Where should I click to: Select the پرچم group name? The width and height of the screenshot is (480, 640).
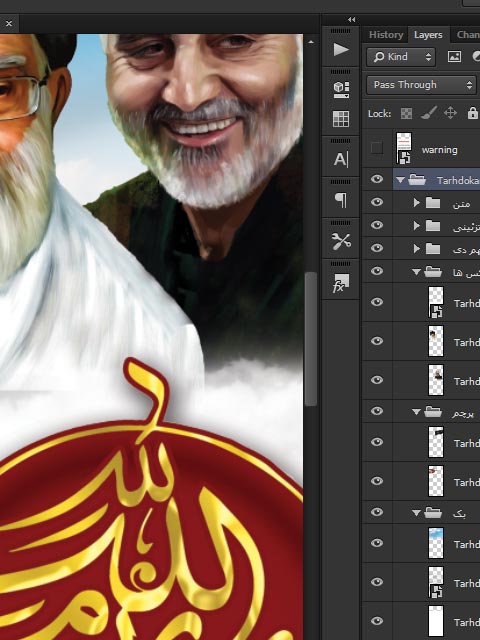(463, 412)
